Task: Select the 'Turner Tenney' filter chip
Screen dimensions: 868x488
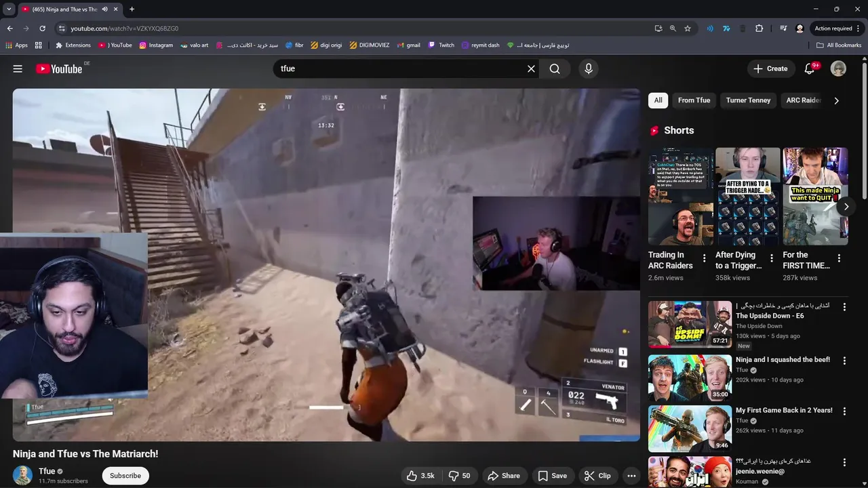Action: click(748, 100)
